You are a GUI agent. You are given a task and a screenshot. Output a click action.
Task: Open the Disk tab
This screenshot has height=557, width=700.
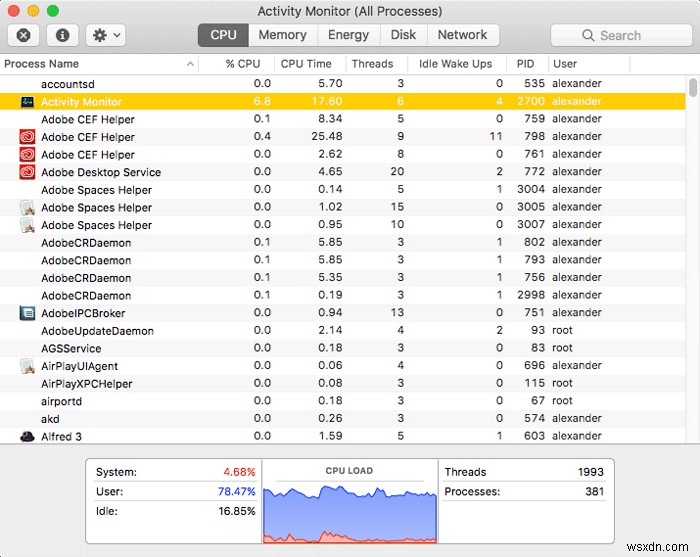(x=404, y=35)
